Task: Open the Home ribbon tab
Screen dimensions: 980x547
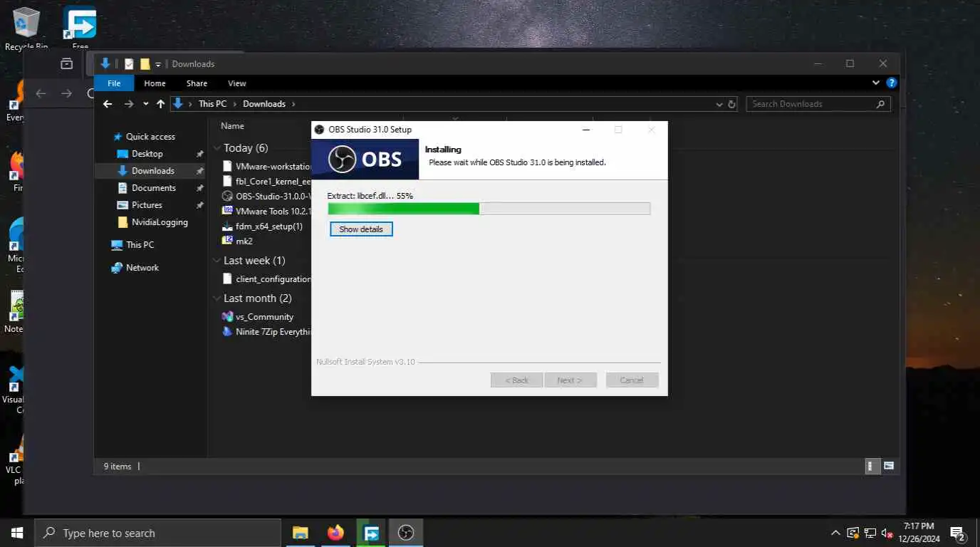Action: (155, 83)
